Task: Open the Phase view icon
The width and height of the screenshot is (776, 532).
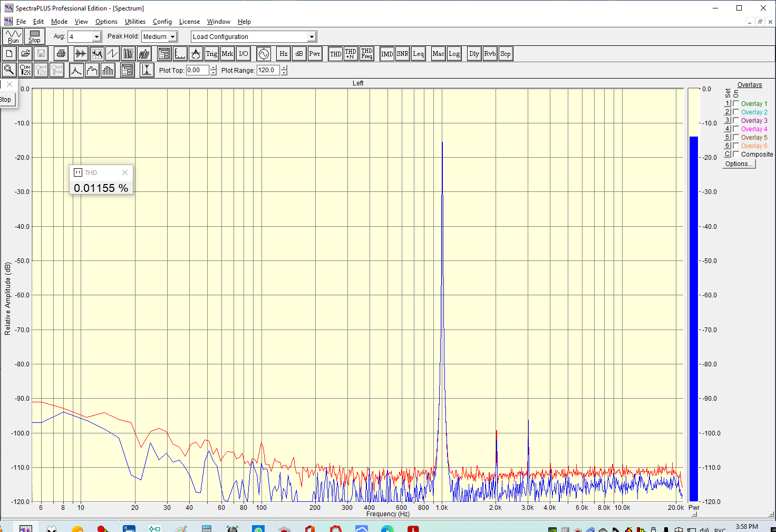Action: click(112, 54)
